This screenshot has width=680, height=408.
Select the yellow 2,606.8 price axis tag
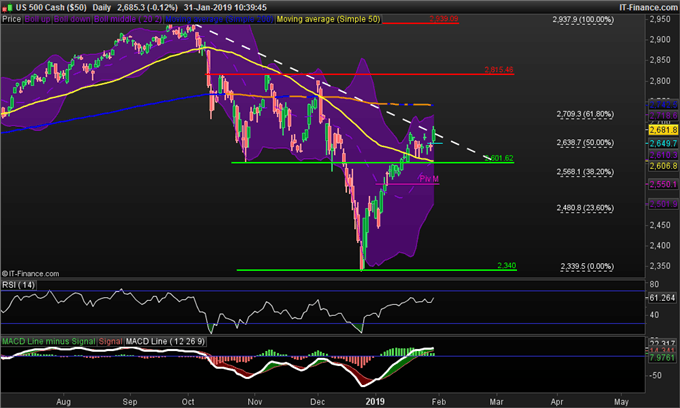coord(663,166)
